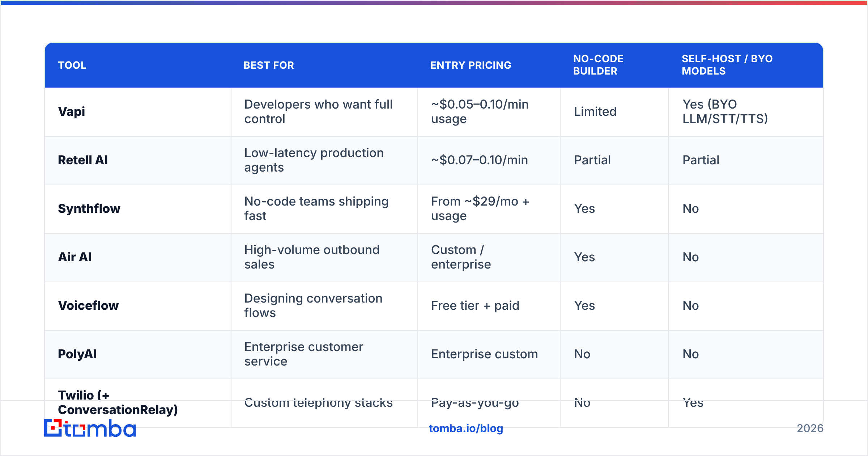The height and width of the screenshot is (456, 868).
Task: Click Twilio's no-code 'No' value
Action: [x=582, y=402]
